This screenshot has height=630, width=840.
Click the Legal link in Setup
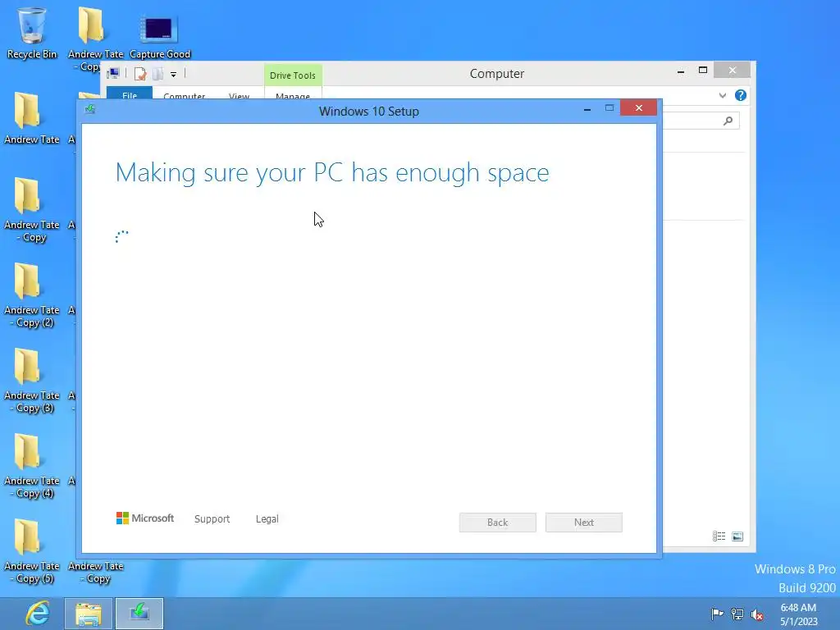[x=267, y=518]
